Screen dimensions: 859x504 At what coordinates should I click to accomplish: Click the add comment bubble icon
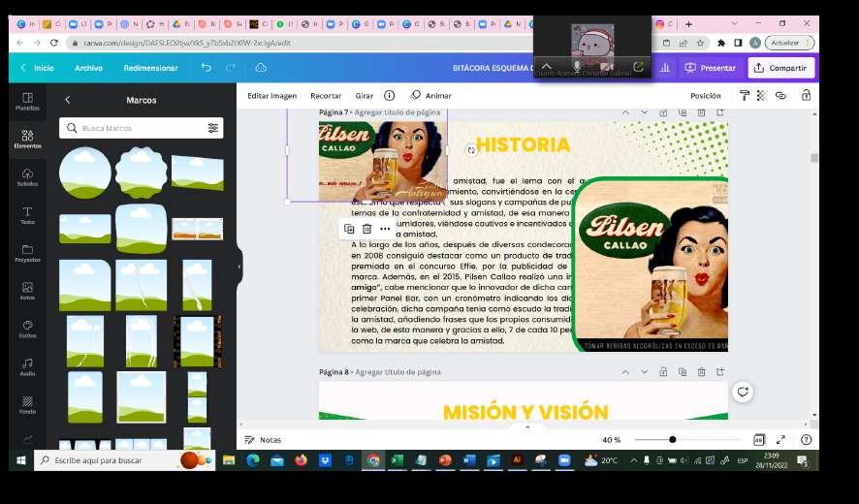click(x=743, y=392)
